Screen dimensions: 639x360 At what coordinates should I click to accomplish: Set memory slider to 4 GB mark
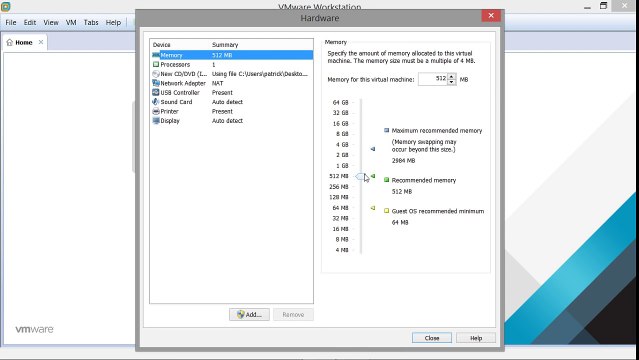pyautogui.click(x=361, y=145)
